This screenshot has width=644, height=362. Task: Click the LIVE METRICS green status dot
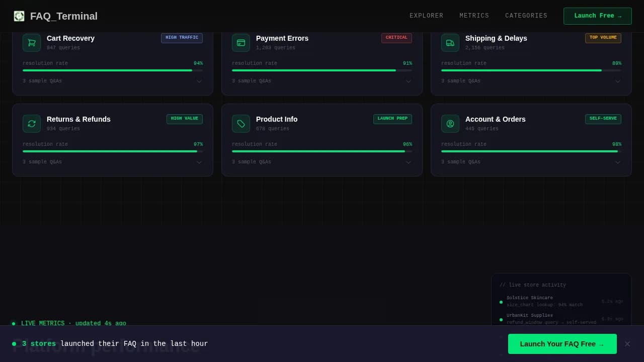(14, 323)
